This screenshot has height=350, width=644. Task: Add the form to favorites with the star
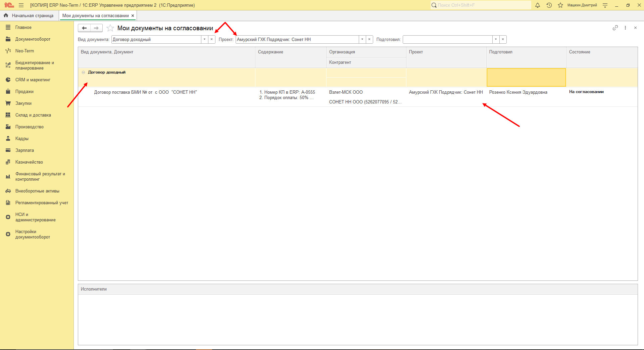pos(110,28)
